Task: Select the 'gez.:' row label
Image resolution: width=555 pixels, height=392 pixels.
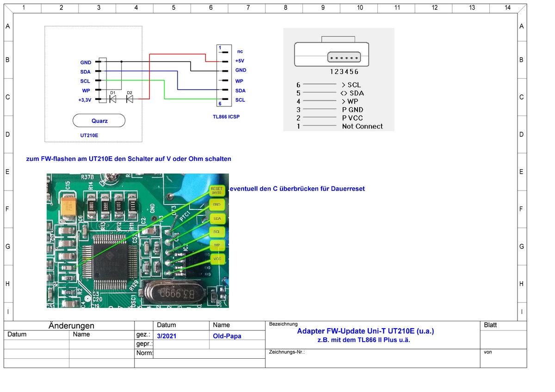Action: (x=143, y=335)
